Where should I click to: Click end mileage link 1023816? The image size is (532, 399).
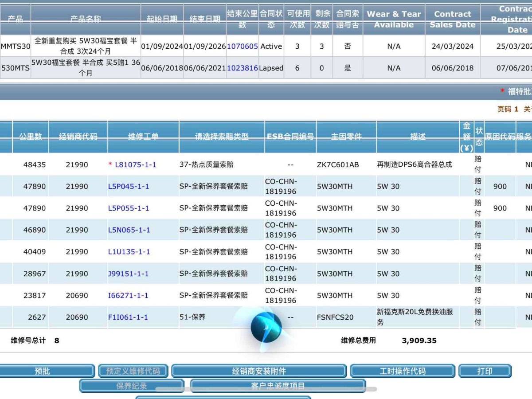242,68
